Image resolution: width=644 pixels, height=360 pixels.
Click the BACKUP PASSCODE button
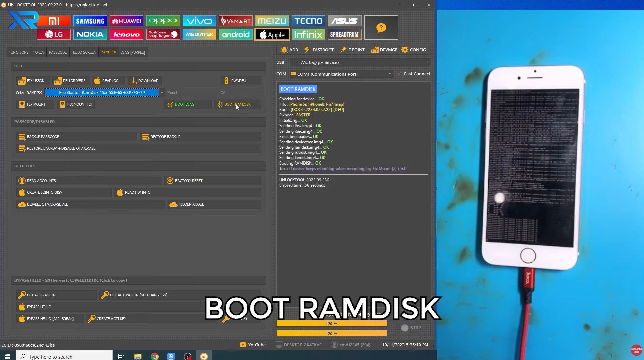point(76,137)
